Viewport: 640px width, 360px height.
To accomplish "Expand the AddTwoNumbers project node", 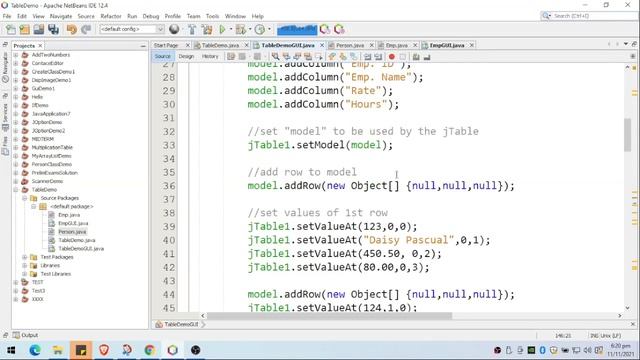I will 16,55.
